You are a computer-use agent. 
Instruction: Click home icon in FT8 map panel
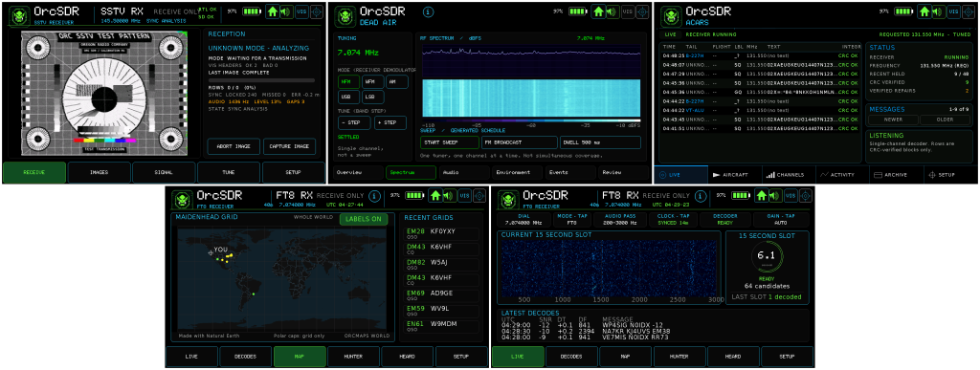(x=435, y=196)
